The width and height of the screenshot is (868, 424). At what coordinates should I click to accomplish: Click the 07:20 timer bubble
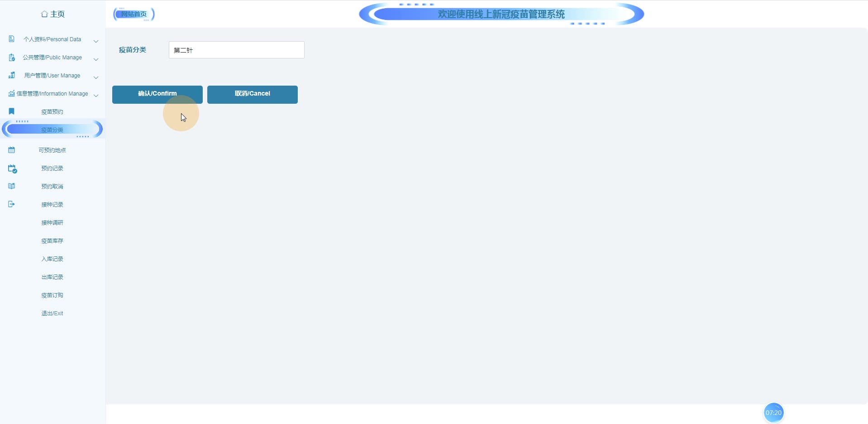(773, 413)
